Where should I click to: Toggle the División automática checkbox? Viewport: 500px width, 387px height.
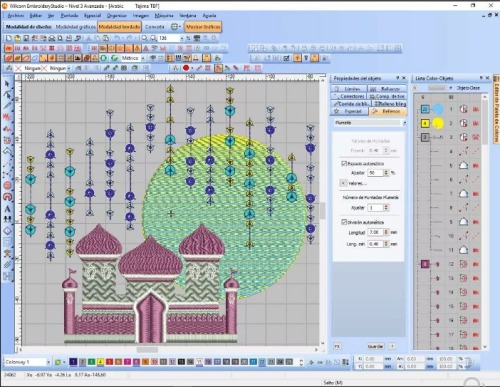pos(344,222)
